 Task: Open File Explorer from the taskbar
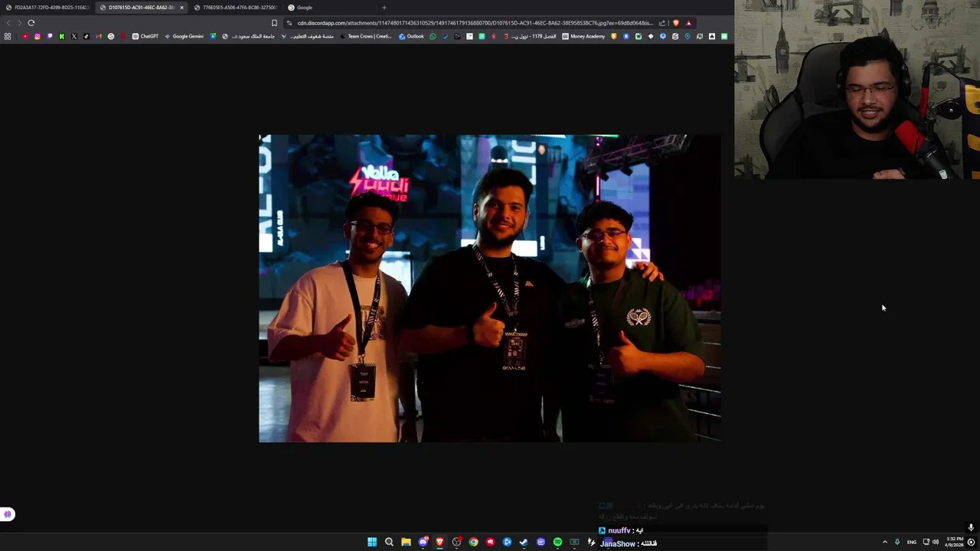click(x=406, y=542)
